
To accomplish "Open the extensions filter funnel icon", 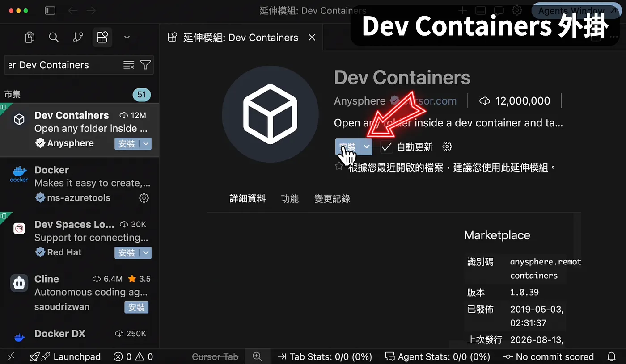I will [x=145, y=65].
